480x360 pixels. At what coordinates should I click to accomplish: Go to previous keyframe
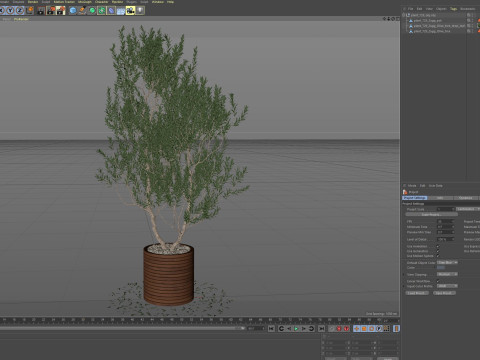pos(281,329)
